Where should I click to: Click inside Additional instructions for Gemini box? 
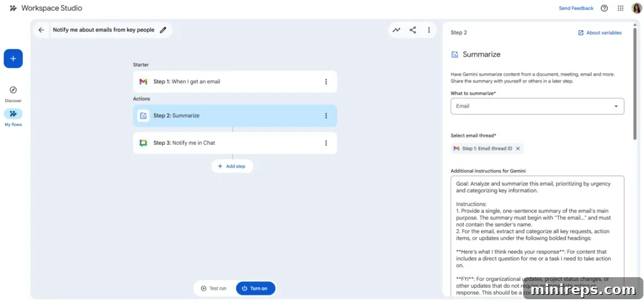[x=537, y=236]
